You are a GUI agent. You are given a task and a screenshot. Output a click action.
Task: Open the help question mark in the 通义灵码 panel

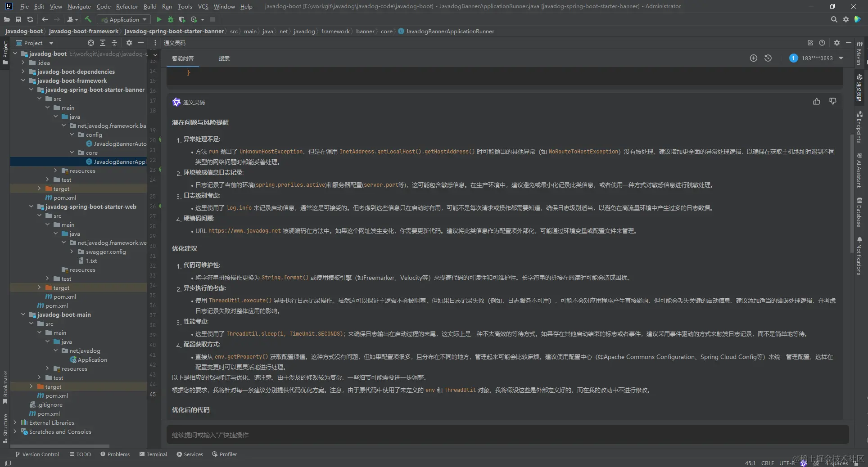point(822,43)
